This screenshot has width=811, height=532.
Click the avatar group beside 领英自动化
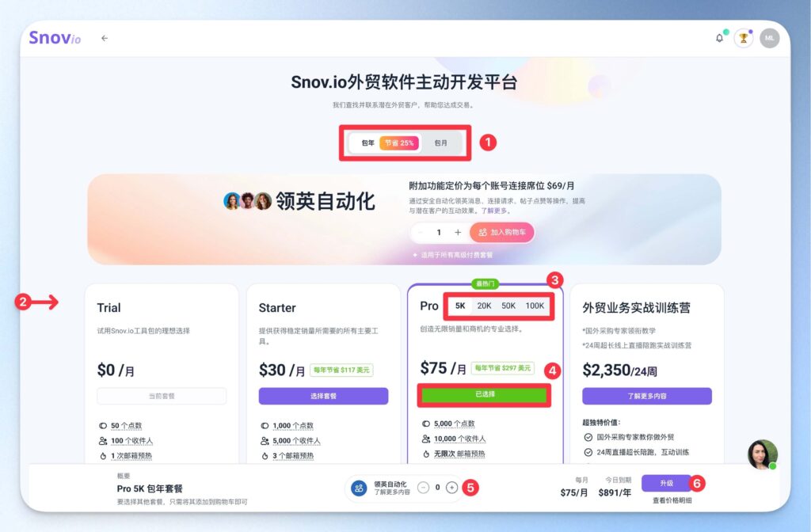pyautogui.click(x=247, y=201)
